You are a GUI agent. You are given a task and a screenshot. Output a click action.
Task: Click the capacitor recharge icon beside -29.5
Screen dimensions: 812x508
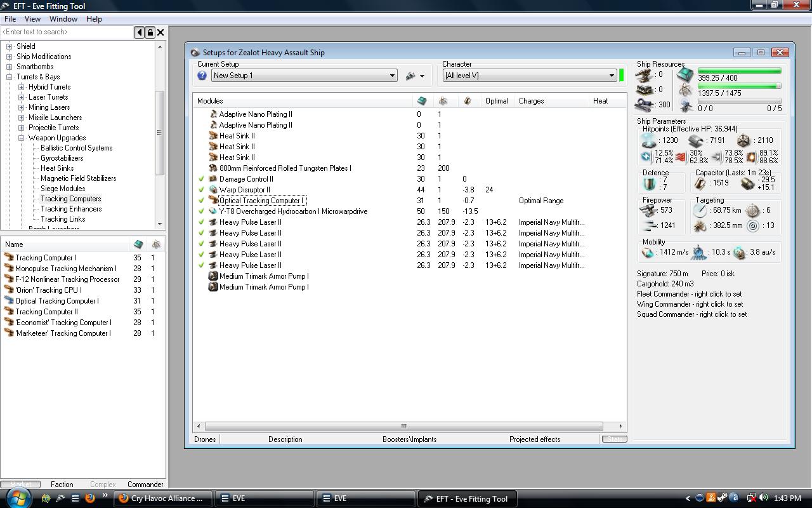pyautogui.click(x=747, y=184)
